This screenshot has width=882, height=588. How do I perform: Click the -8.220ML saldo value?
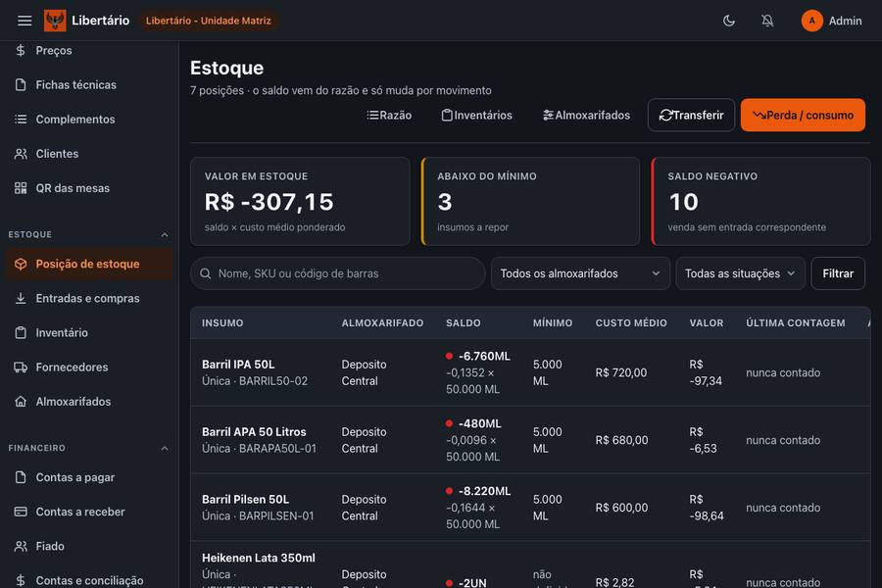click(x=484, y=491)
